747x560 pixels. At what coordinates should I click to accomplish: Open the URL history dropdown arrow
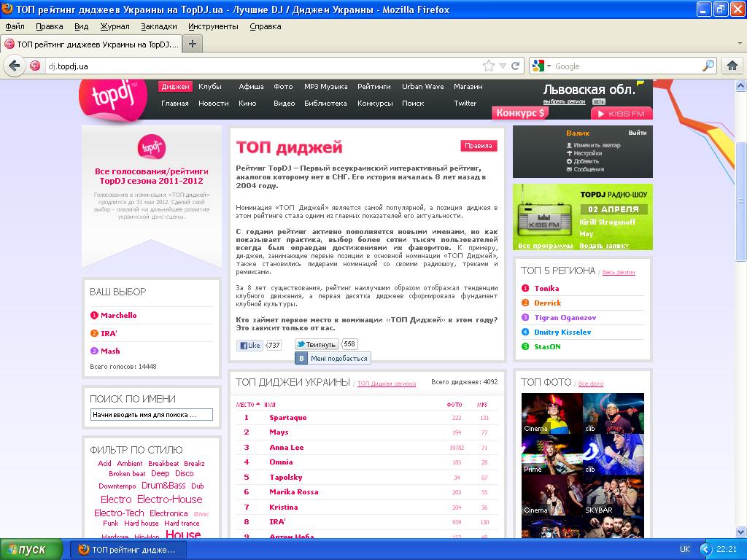tap(503, 66)
